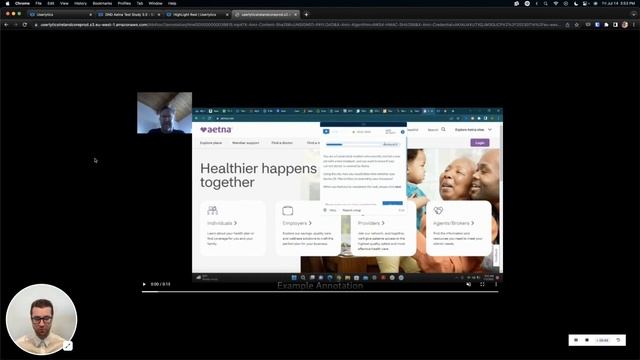The image size is (640, 360).
Task: Open the Employers card link
Action: click(x=297, y=223)
